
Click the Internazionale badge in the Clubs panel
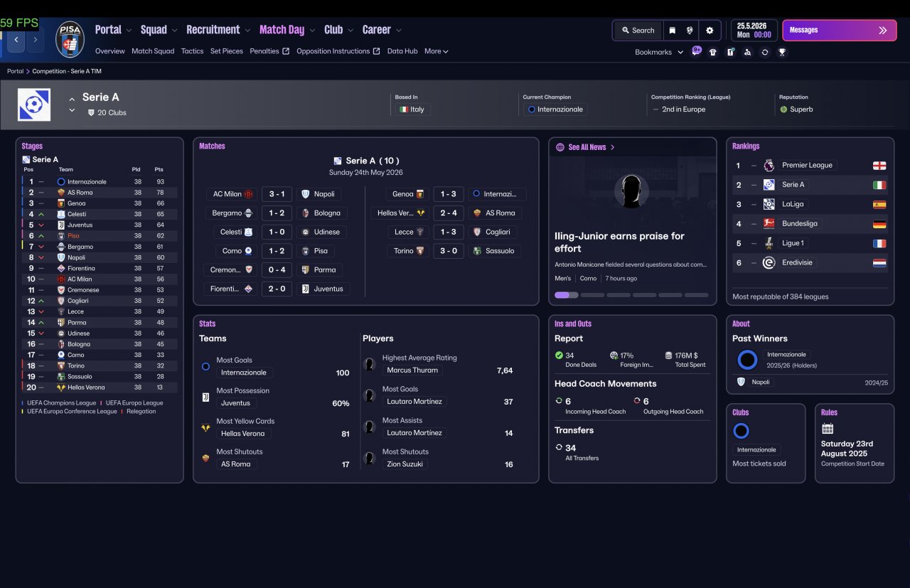[741, 431]
